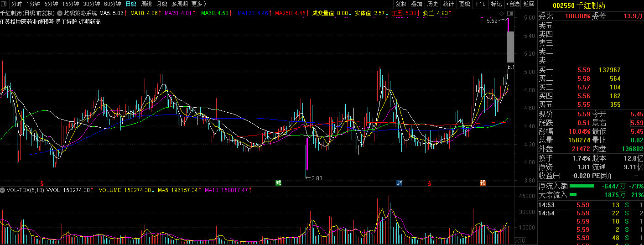Screen dimensions: 644x245
Task: Click the 大宗流入 green progress bar
Action: [573, 195]
